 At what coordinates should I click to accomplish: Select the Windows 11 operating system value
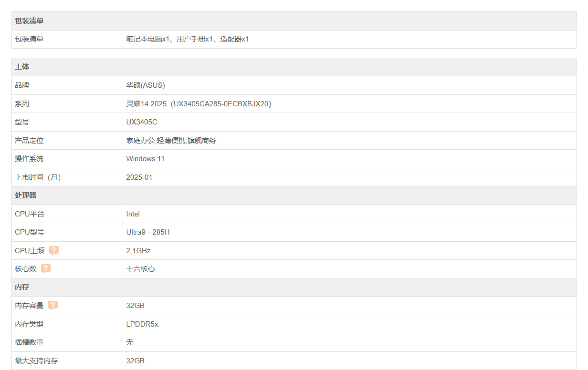(x=146, y=159)
